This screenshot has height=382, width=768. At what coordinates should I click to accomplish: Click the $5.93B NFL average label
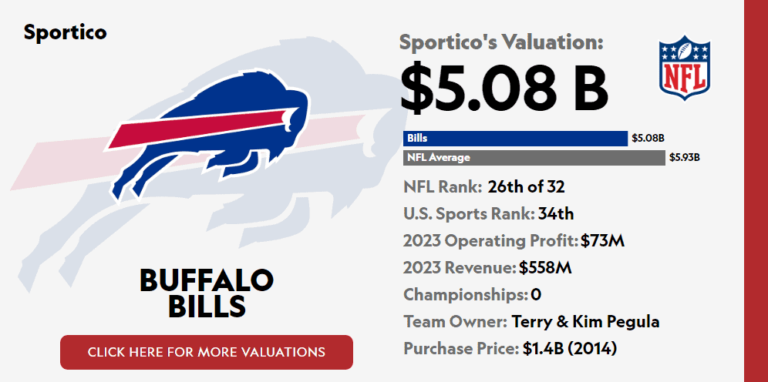[684, 158]
